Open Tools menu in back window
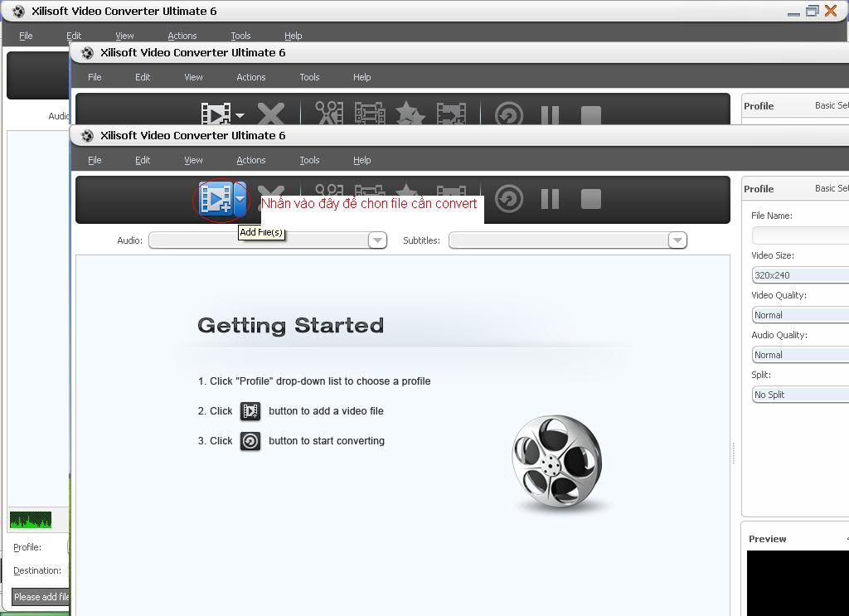The height and width of the screenshot is (616, 849). coord(240,36)
